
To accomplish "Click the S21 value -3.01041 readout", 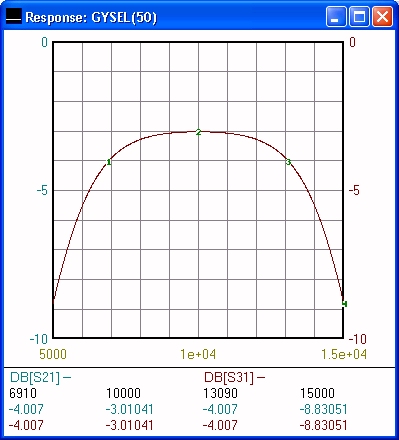I will (129, 409).
